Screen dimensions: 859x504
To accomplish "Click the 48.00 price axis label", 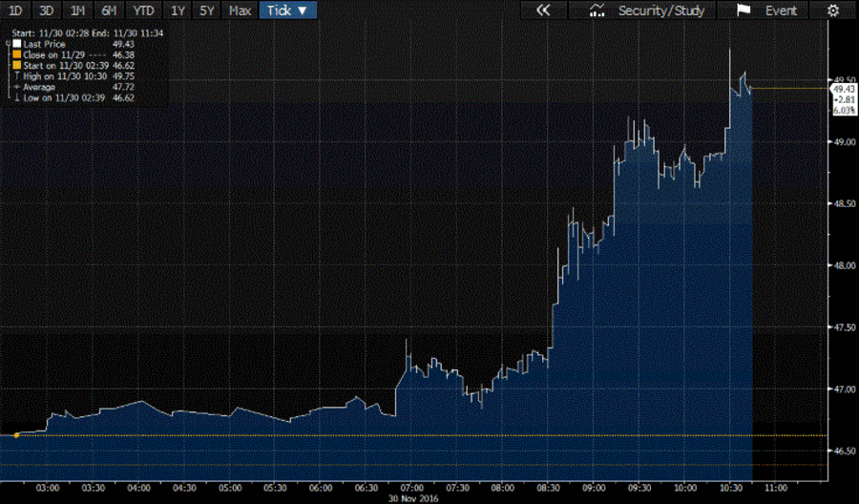I will pos(845,265).
